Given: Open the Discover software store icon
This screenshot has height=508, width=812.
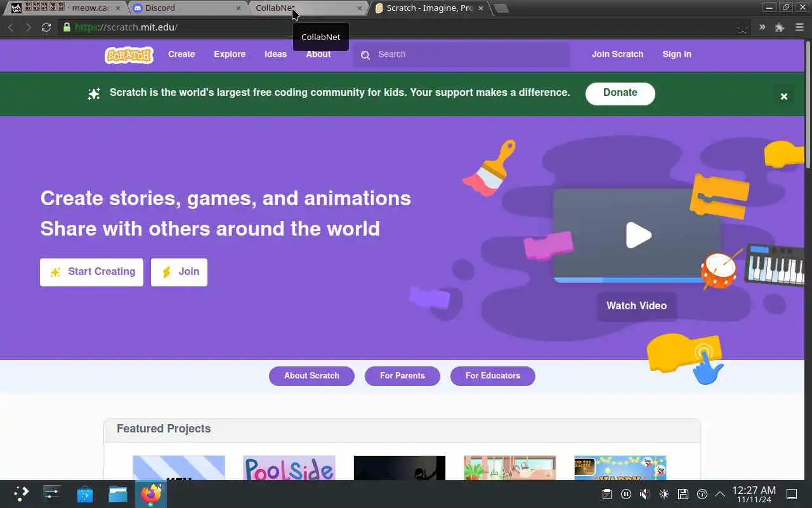Looking at the screenshot, I should pyautogui.click(x=85, y=494).
